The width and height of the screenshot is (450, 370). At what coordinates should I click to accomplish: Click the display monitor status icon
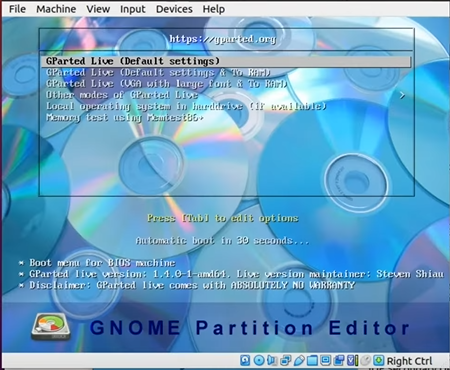pos(325,360)
